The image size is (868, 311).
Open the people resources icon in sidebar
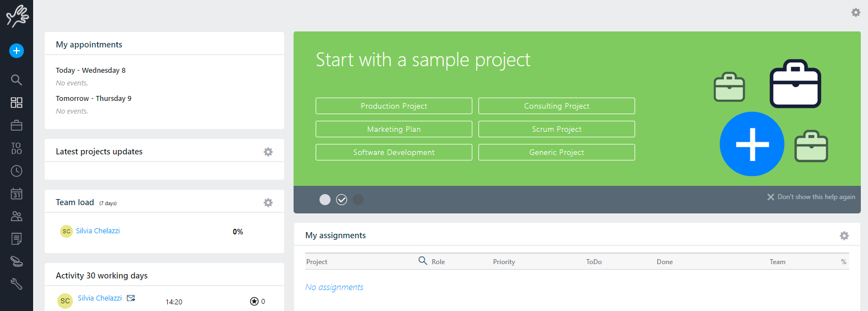click(17, 216)
